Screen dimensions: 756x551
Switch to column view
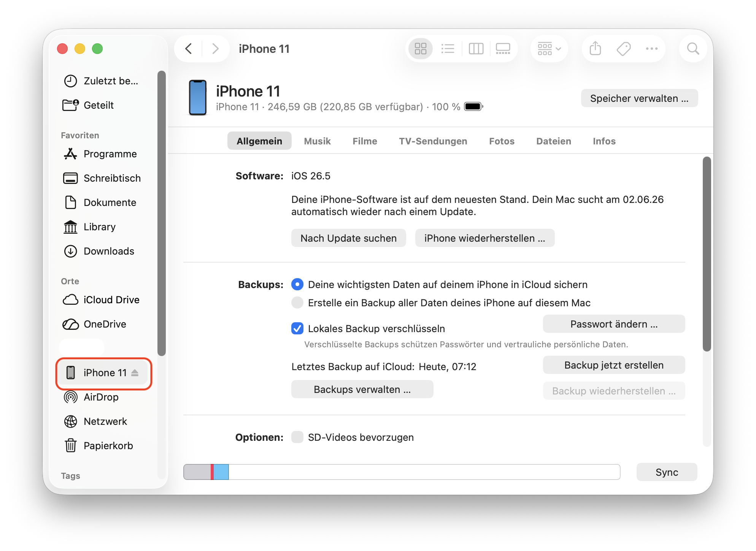click(x=476, y=49)
